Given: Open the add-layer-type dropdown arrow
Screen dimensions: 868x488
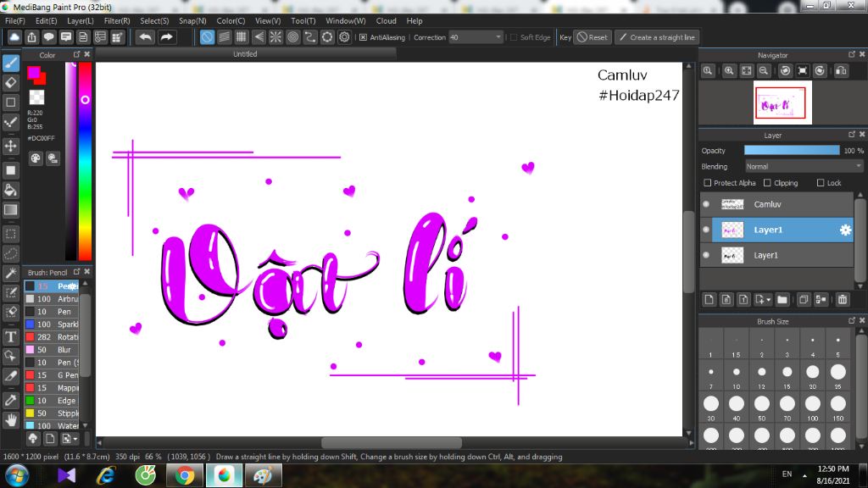Looking at the screenshot, I should [x=768, y=300].
